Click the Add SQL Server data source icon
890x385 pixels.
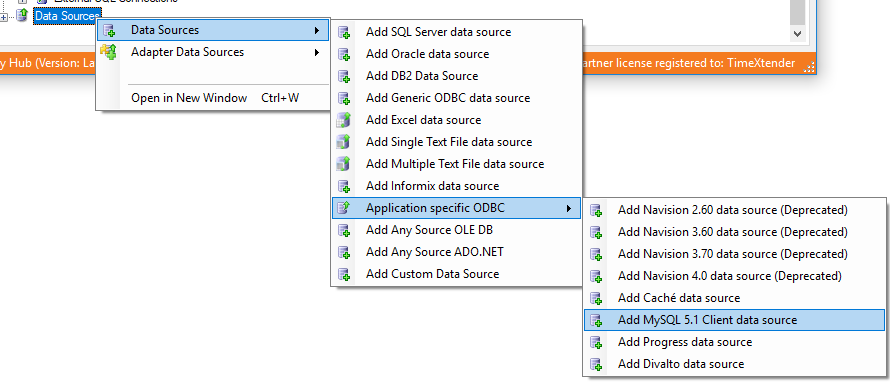click(x=344, y=32)
